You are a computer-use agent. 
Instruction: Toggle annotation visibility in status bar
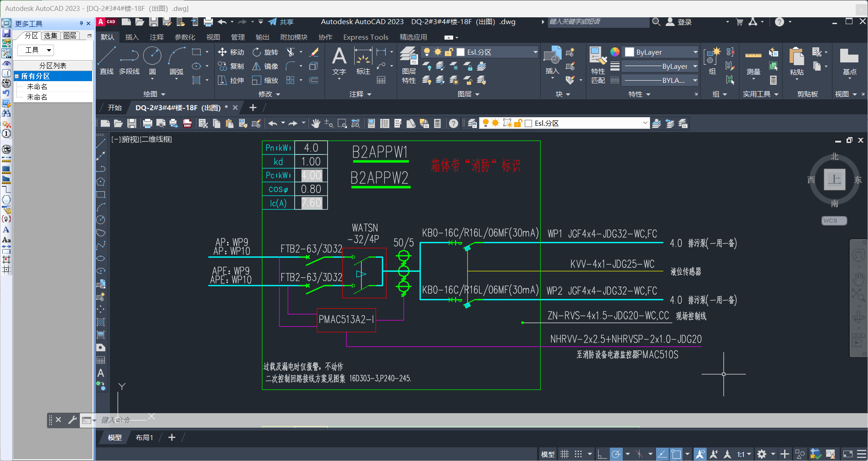point(700,454)
